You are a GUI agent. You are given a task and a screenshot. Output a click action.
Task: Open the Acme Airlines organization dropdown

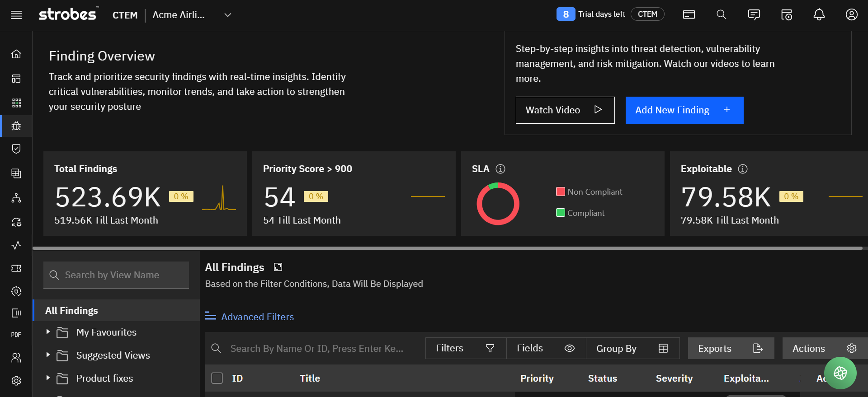tap(227, 15)
